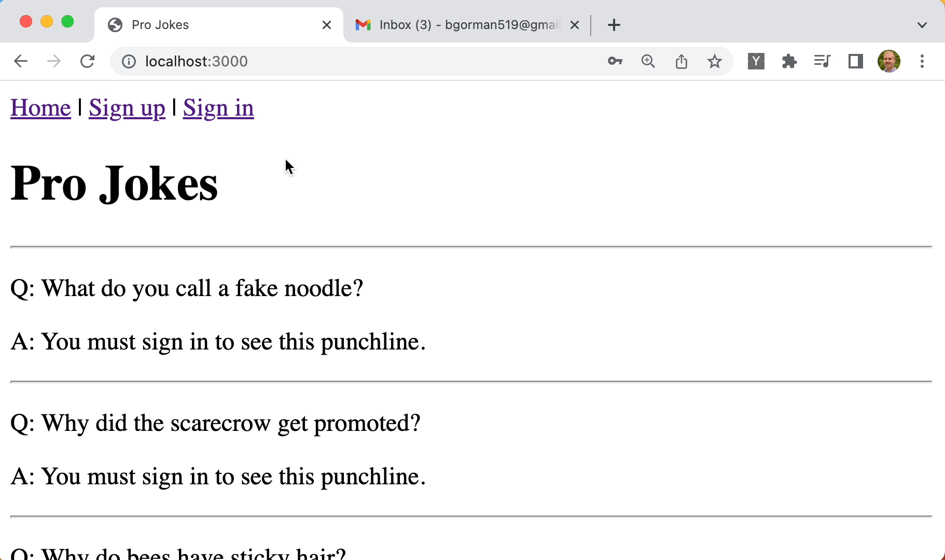Expand the tab search chevron
The image size is (945, 560).
click(x=922, y=25)
